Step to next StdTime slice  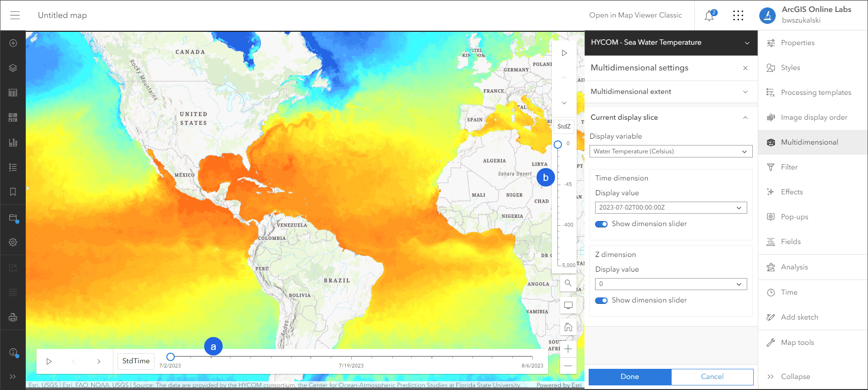pos(99,361)
